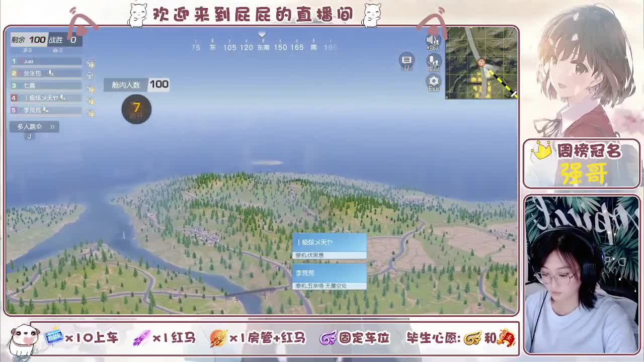Click the steering wheel icon next to Just
The width and height of the screenshot is (644, 362).
(x=90, y=64)
